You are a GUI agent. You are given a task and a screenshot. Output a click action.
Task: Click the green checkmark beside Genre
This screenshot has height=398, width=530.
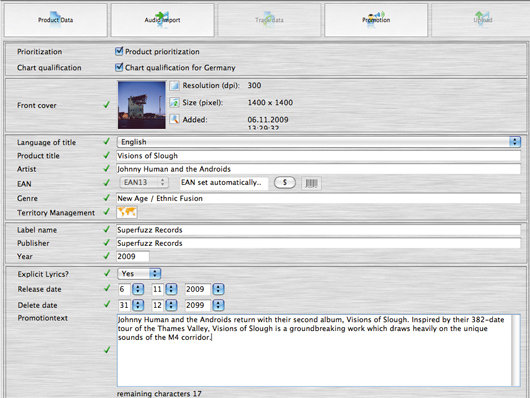point(106,197)
